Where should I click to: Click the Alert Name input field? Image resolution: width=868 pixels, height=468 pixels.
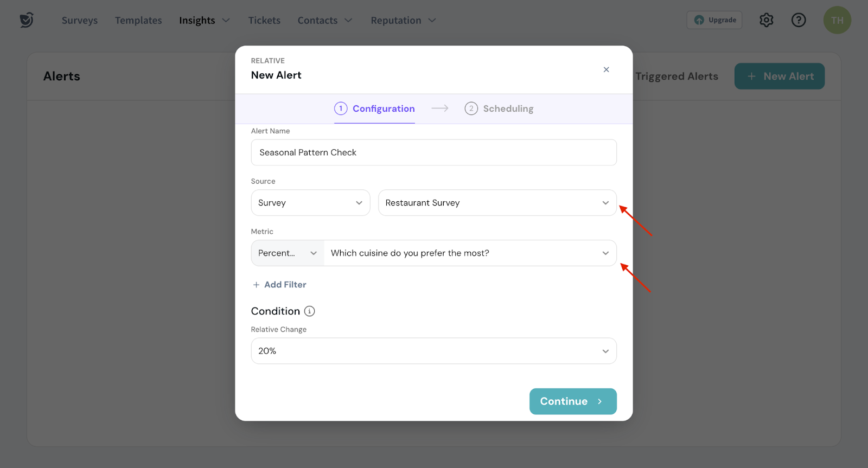pyautogui.click(x=433, y=152)
